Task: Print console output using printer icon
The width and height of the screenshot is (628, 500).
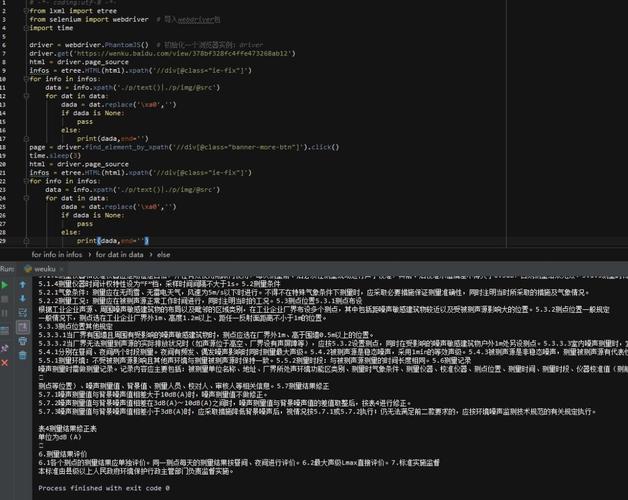Action: [22, 341]
